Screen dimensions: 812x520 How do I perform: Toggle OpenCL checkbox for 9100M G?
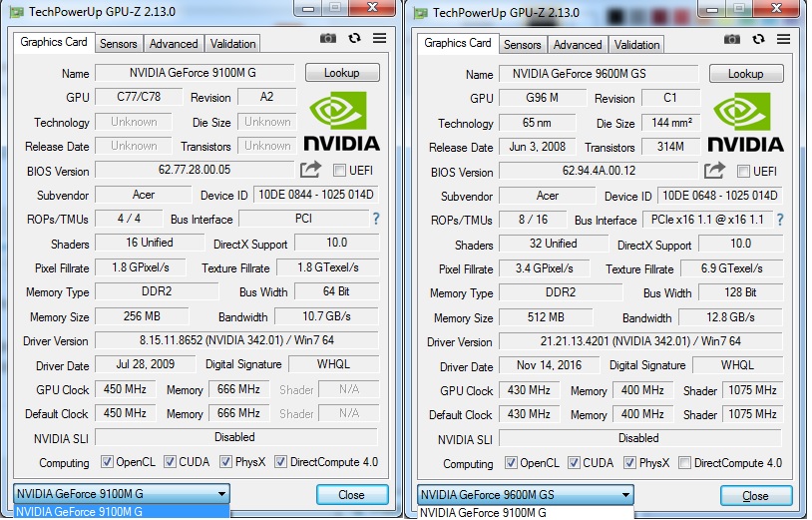[107, 462]
